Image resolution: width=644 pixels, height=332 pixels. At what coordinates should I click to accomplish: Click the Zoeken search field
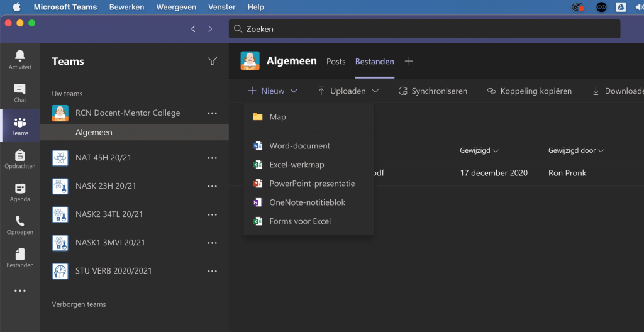coord(425,29)
